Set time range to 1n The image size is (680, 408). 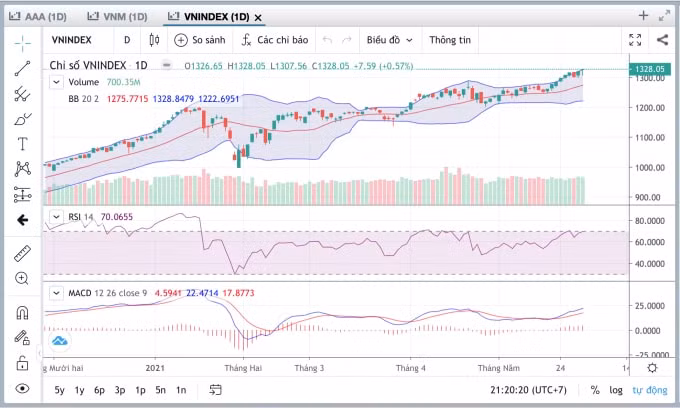coord(181,390)
